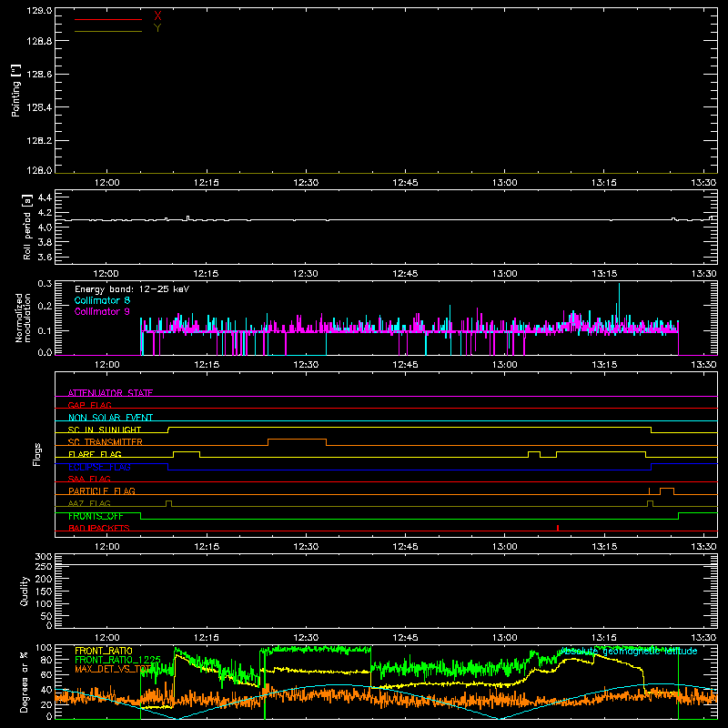The height and width of the screenshot is (728, 728).
Task: Click the FLARE_FLAG label
Action: [95, 454]
